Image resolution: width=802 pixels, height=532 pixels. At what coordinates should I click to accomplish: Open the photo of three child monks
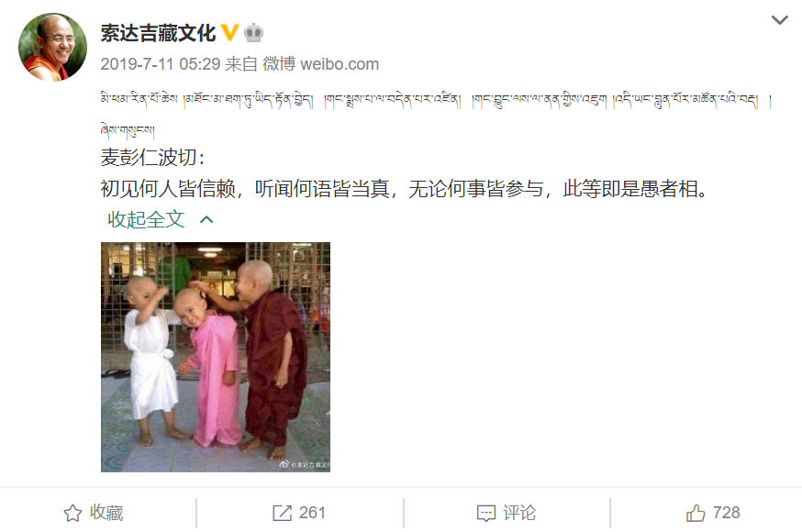click(216, 357)
